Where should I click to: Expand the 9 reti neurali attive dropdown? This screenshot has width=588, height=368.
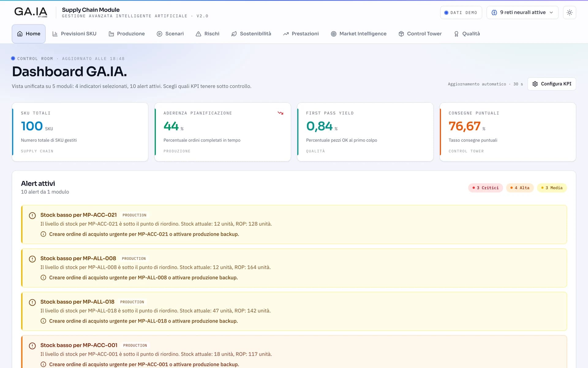pyautogui.click(x=522, y=13)
